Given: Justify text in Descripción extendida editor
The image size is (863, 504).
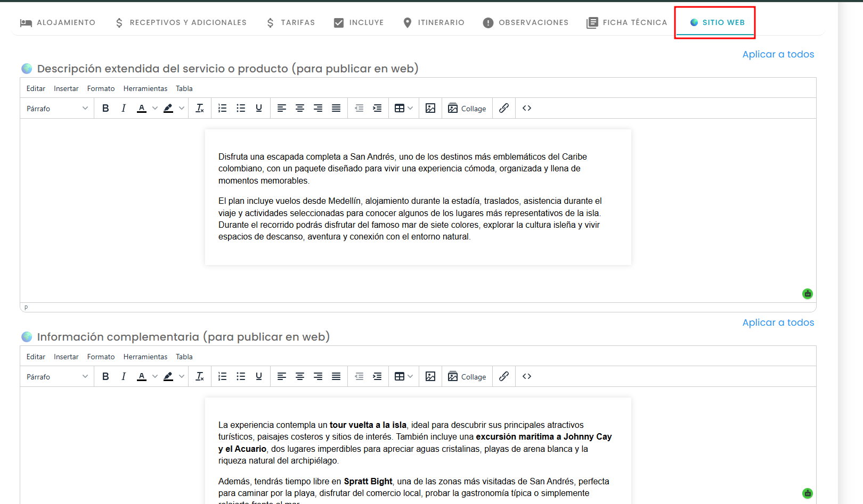Looking at the screenshot, I should click(x=336, y=108).
